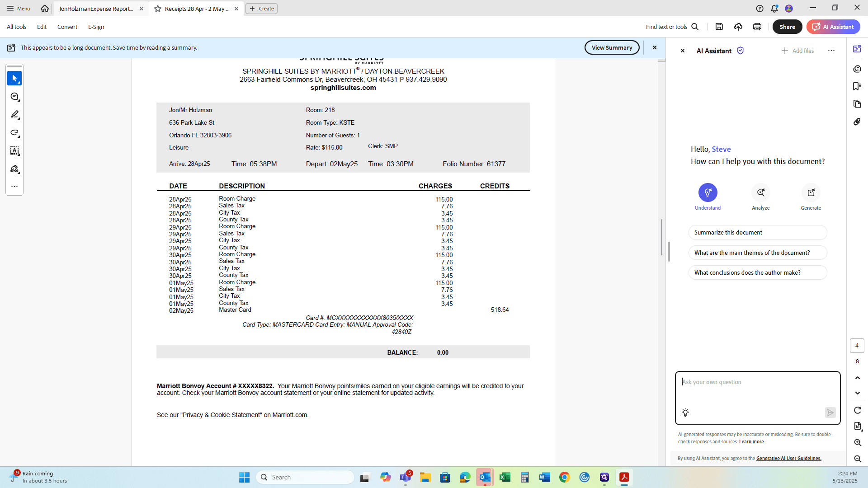Go to next page down arrow
Screen dimensions: 868x488
(x=858, y=393)
